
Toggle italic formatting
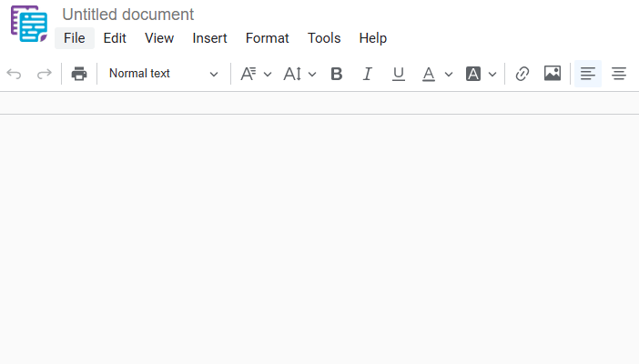click(x=367, y=74)
